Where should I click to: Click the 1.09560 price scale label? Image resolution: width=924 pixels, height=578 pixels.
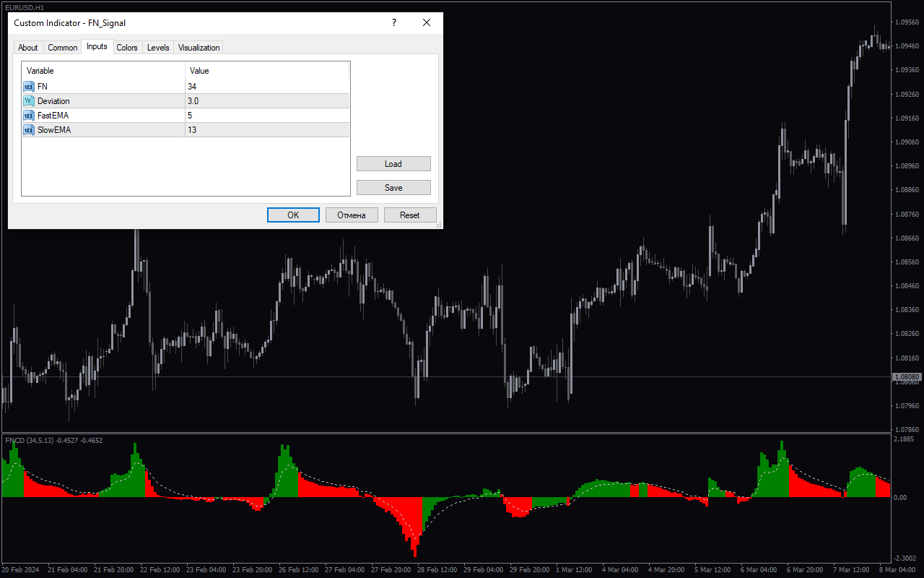(x=907, y=22)
